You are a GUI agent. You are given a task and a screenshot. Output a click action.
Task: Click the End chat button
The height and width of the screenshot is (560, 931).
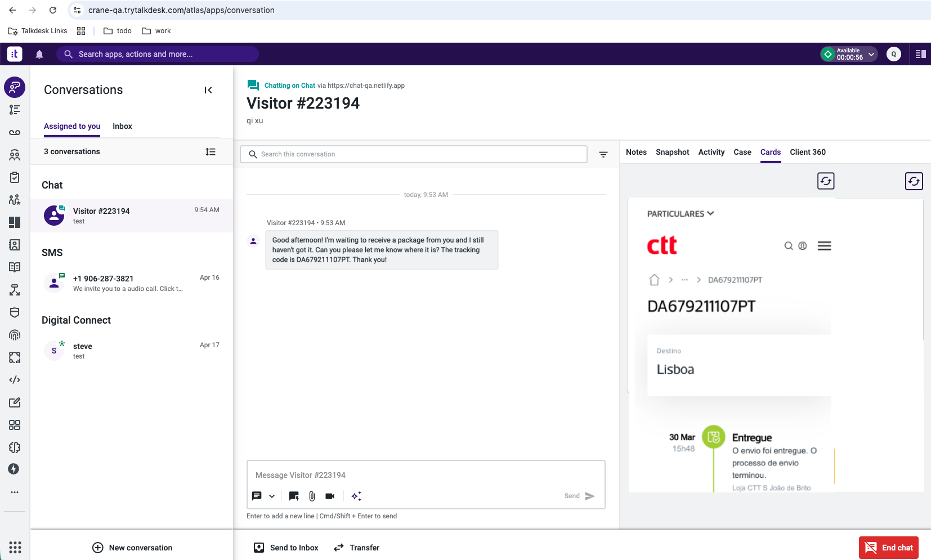click(x=888, y=547)
